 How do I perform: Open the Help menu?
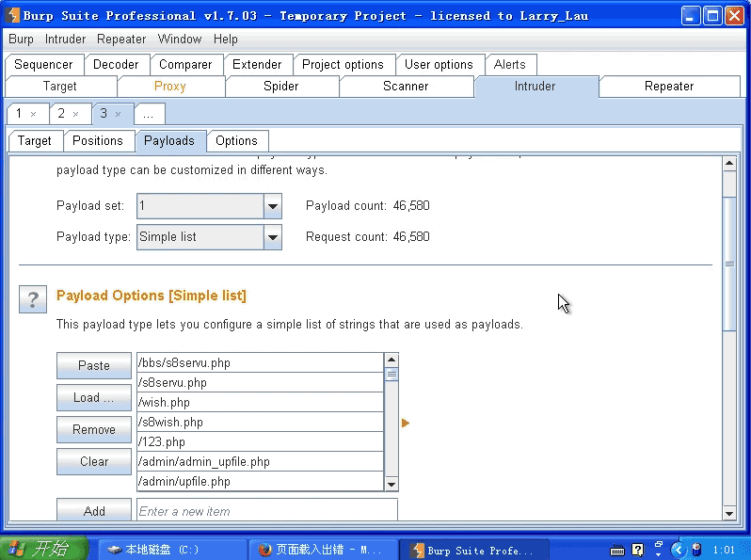[x=225, y=40]
